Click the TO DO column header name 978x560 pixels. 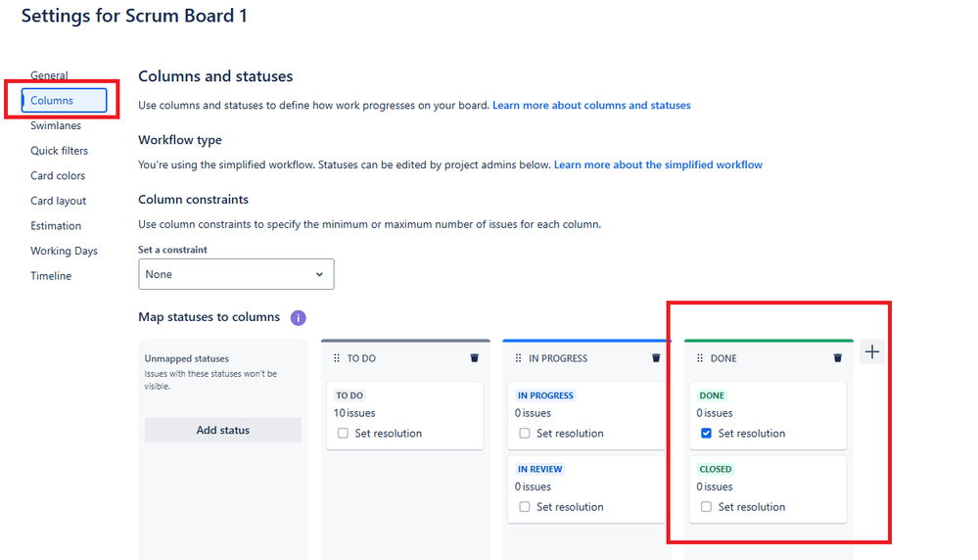[361, 358]
